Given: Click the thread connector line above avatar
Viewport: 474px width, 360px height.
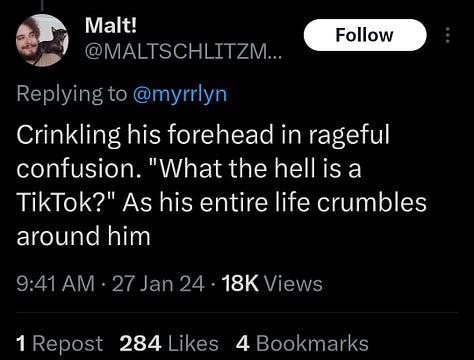Looking at the screenshot, I should point(42,4).
